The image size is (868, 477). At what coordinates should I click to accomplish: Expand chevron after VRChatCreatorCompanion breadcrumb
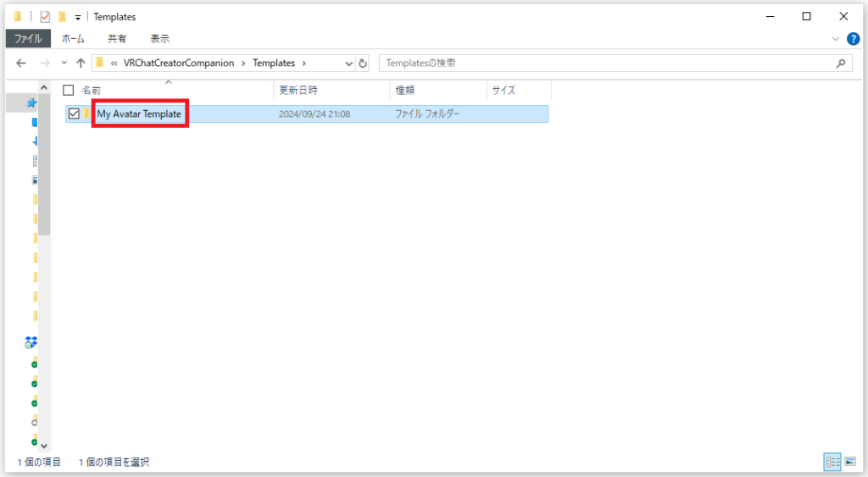coord(243,63)
